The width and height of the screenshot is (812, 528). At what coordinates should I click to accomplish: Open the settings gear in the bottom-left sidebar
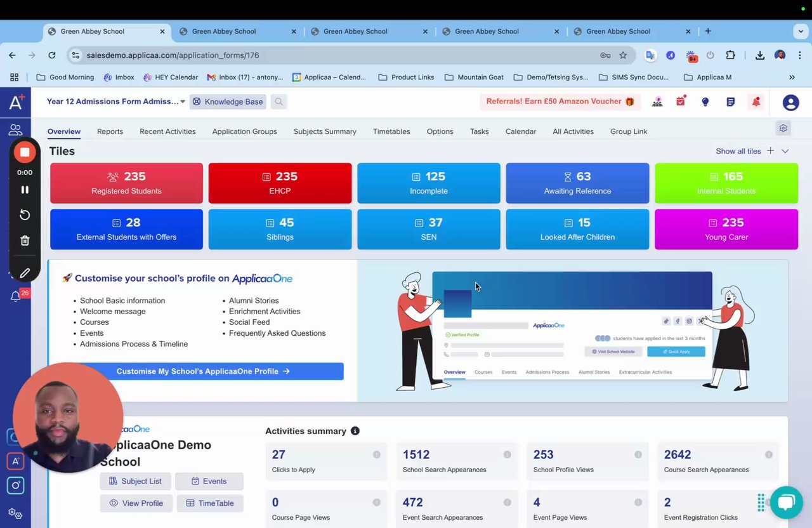(15, 513)
